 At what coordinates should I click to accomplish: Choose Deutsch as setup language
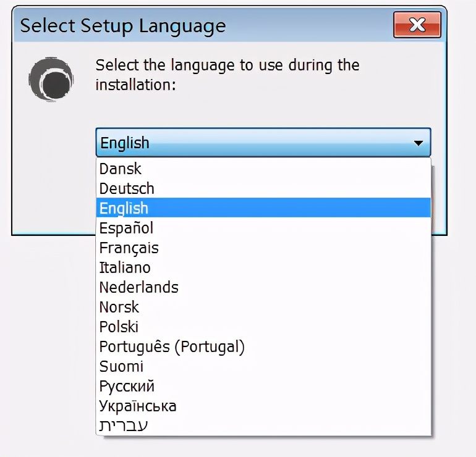point(127,188)
